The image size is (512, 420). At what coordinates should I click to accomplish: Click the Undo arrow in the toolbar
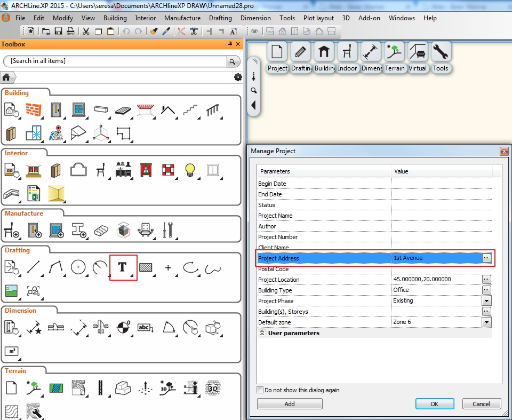coord(126,31)
